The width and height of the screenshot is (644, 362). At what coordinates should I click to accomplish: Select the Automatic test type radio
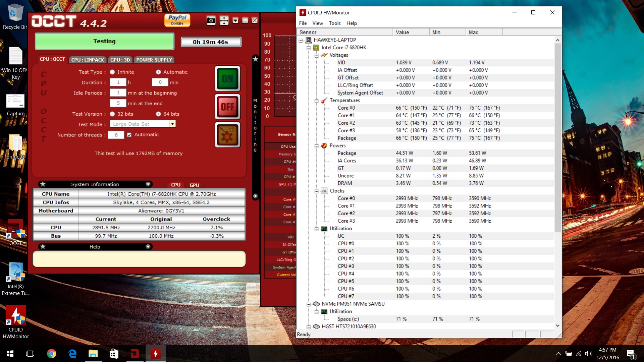[158, 72]
